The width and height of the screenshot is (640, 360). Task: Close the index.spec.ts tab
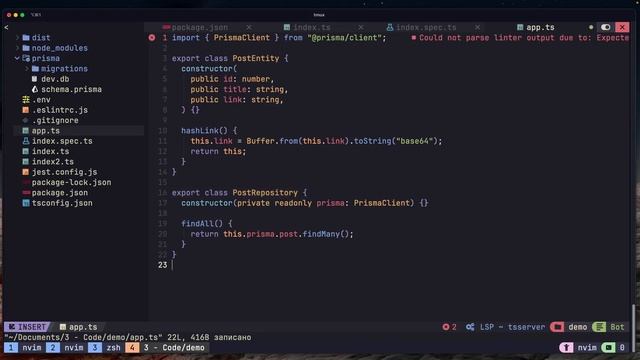[x=477, y=27]
